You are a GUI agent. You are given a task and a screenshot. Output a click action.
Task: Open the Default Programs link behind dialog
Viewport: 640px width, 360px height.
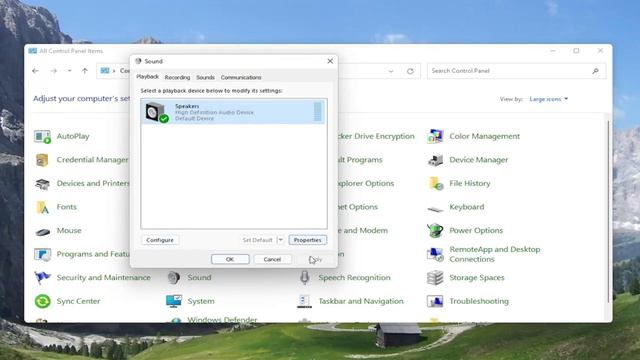point(360,160)
